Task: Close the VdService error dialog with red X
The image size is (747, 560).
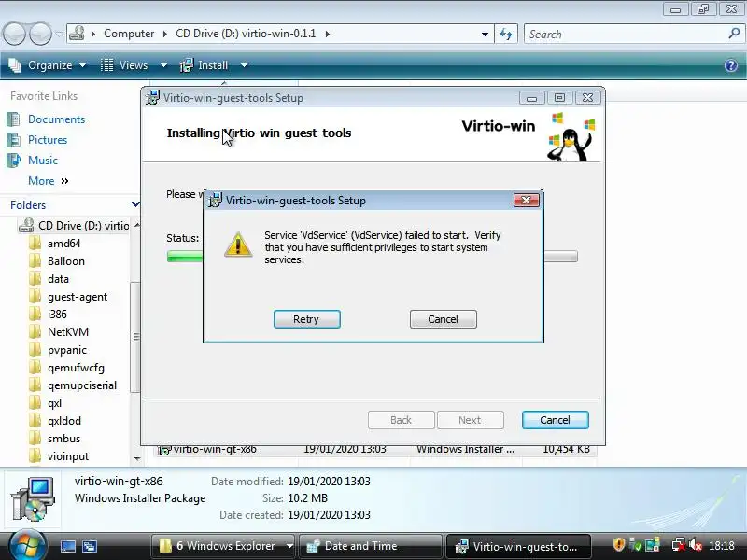Action: coord(527,200)
